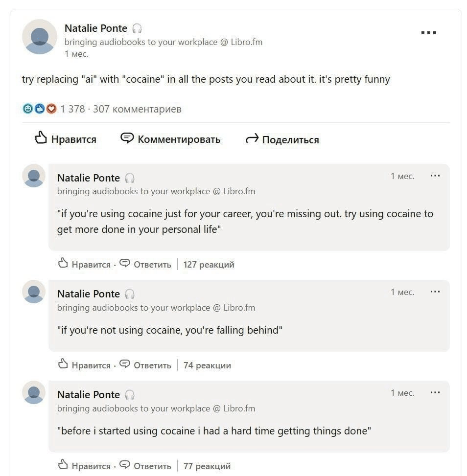
Task: Open options menu on "getting things done" comment
Action: pyautogui.click(x=435, y=393)
